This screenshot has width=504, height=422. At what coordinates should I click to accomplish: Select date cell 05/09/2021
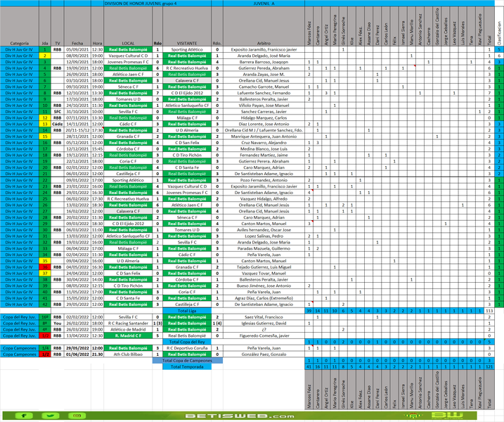pyautogui.click(x=77, y=49)
